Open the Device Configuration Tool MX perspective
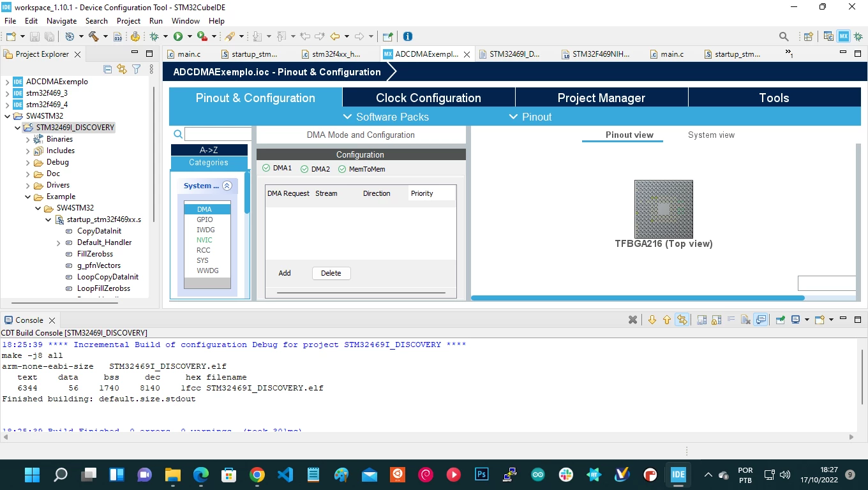Image resolution: width=868 pixels, height=490 pixels. 844,36
